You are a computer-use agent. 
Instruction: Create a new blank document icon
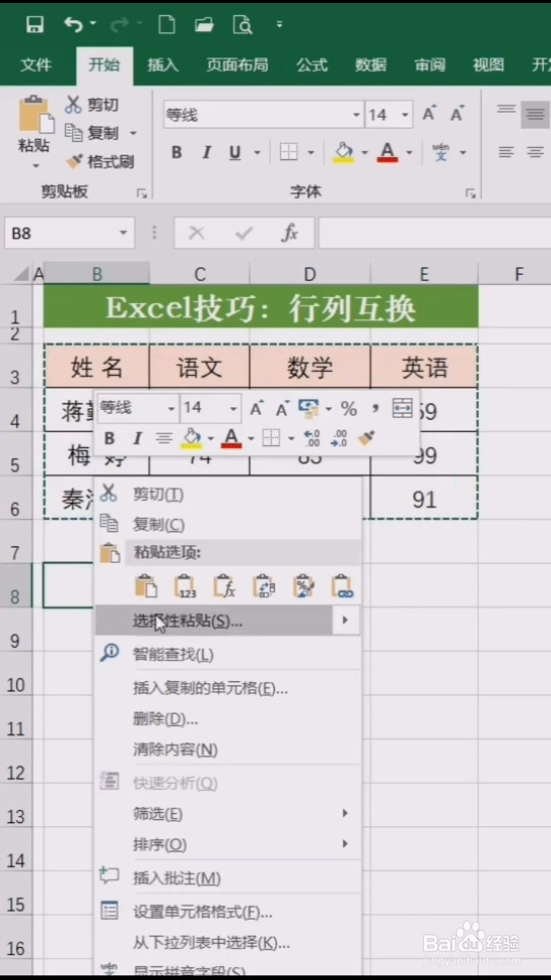click(x=167, y=25)
